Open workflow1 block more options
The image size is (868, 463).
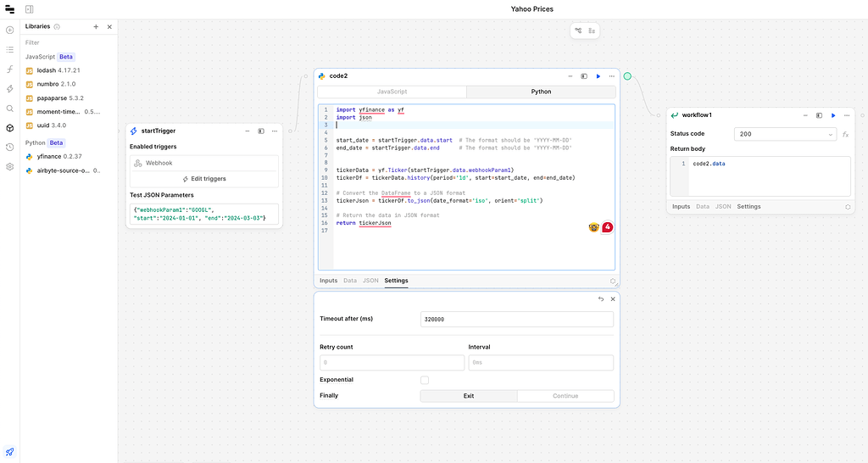click(847, 115)
